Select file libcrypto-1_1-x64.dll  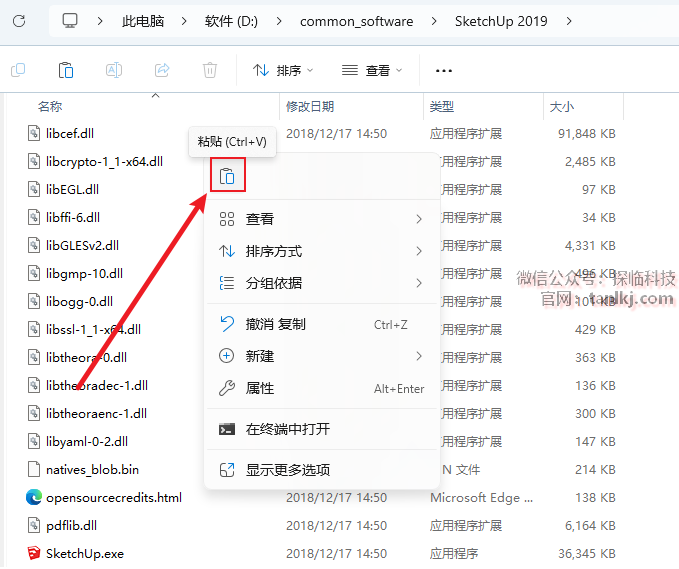(x=104, y=162)
